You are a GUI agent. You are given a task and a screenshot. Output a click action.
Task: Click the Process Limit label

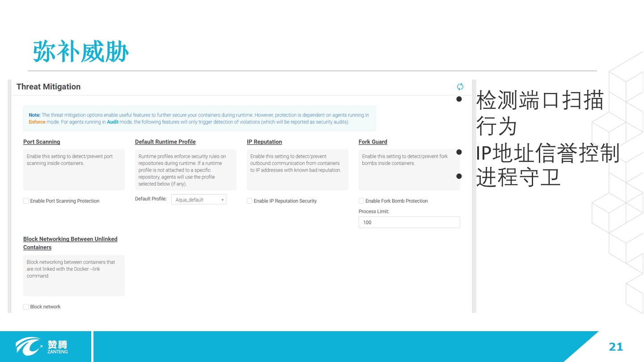(374, 211)
